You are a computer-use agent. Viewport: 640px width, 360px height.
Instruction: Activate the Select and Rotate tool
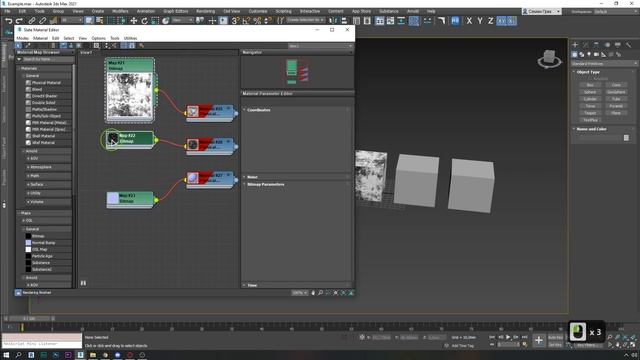tap(144, 21)
